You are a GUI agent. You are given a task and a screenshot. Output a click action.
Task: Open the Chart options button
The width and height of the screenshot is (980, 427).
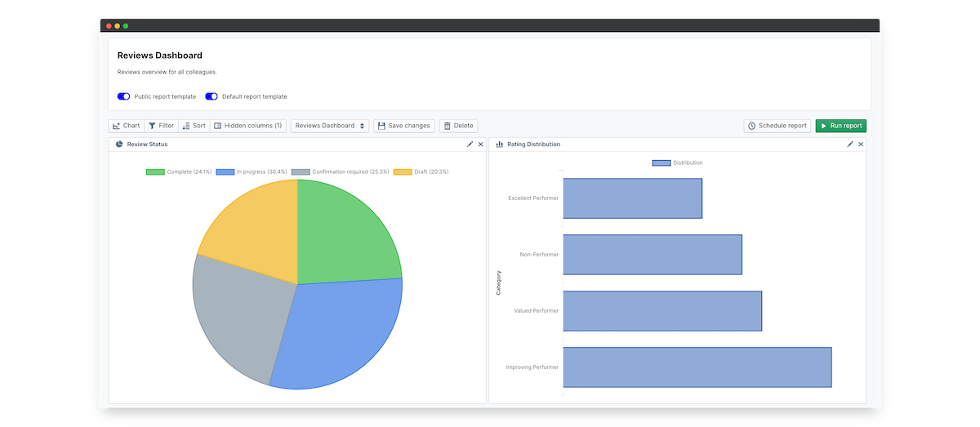click(x=127, y=126)
